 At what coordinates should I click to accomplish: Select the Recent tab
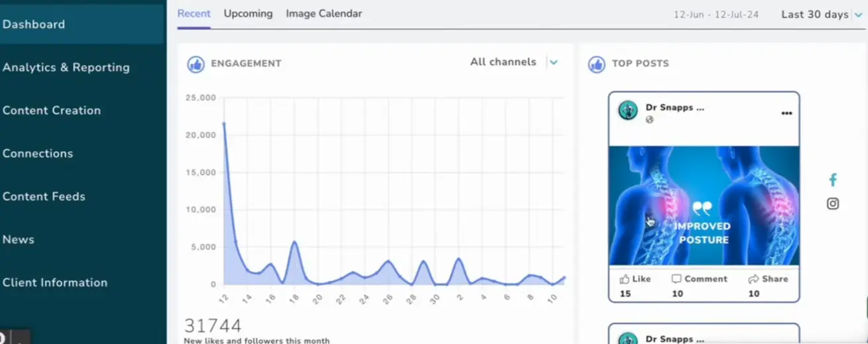(x=194, y=14)
